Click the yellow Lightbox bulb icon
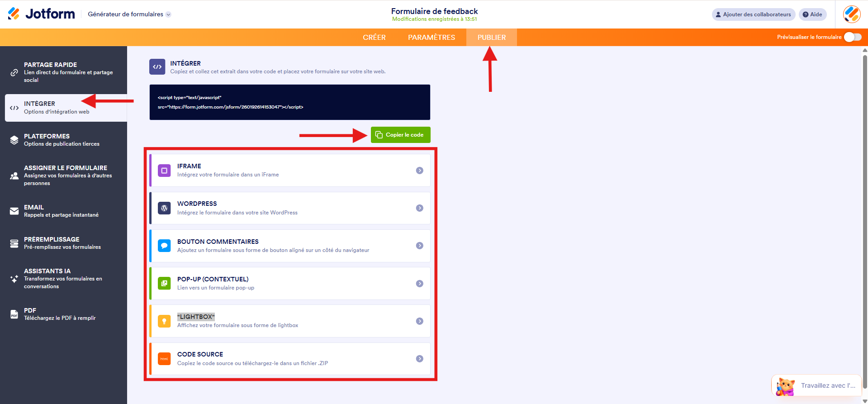Image resolution: width=868 pixels, height=404 pixels. click(x=164, y=321)
